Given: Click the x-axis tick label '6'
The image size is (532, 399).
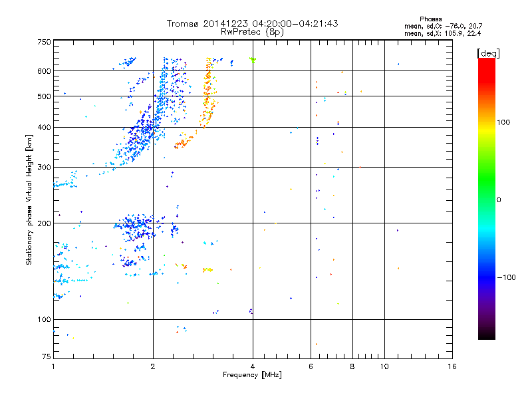Looking at the screenshot, I should [x=311, y=366].
